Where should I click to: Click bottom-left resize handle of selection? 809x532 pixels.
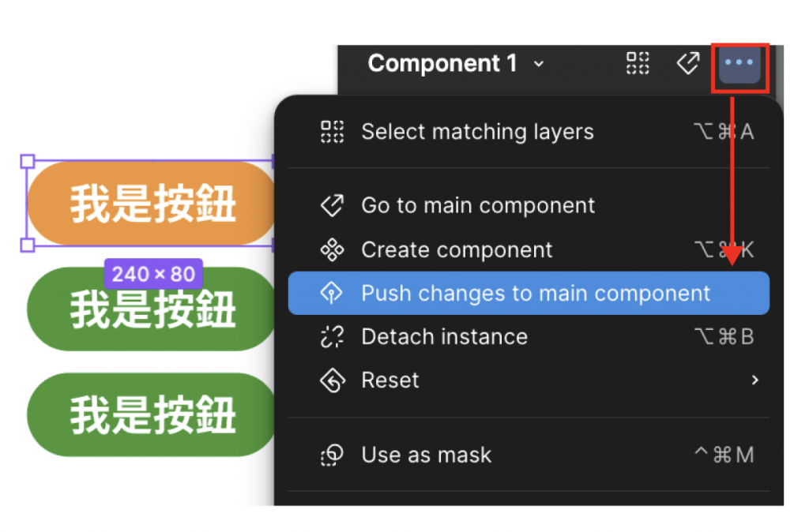click(27, 245)
